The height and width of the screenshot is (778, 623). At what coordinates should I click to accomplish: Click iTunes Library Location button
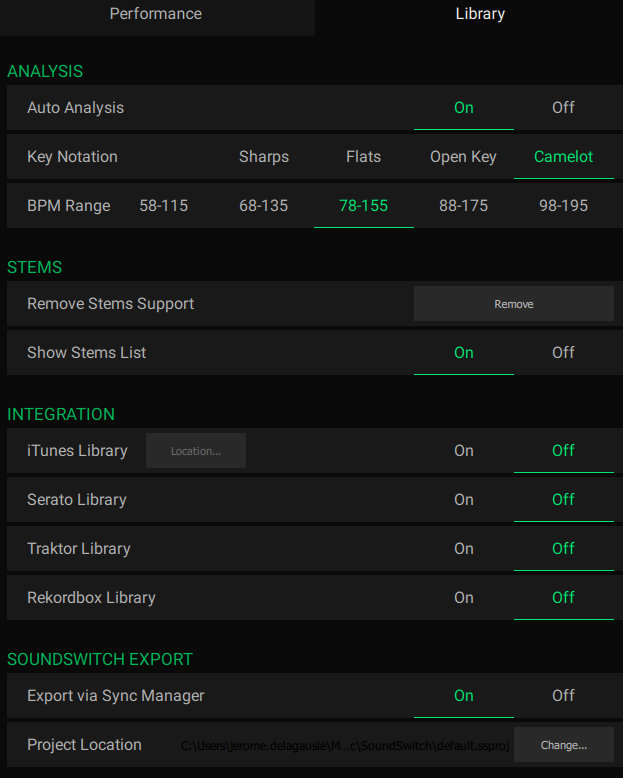click(196, 451)
